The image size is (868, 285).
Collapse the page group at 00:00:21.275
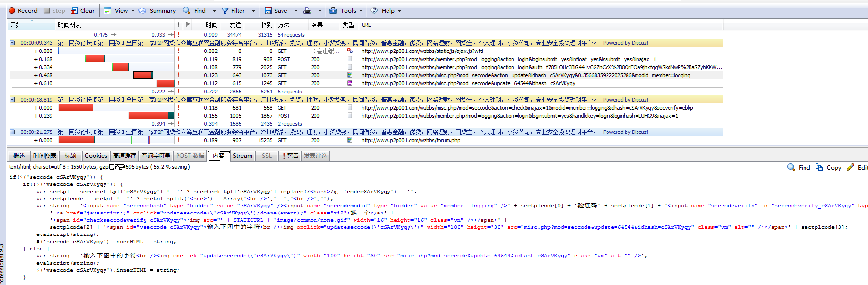pyautogui.click(x=12, y=132)
